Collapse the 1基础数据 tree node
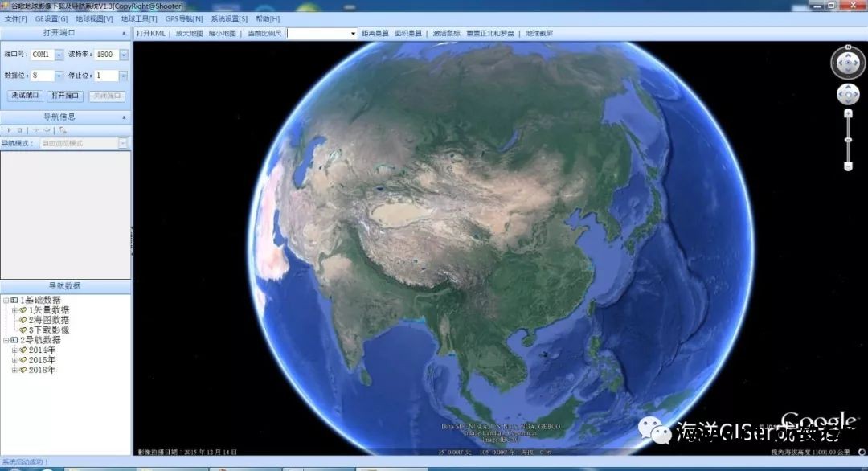This screenshot has width=868, height=471. pos(6,299)
